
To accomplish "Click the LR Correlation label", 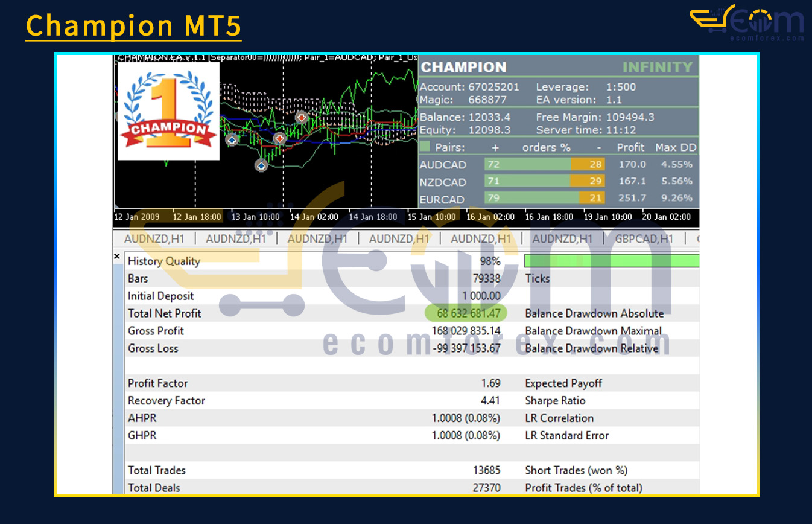I will pos(559,418).
